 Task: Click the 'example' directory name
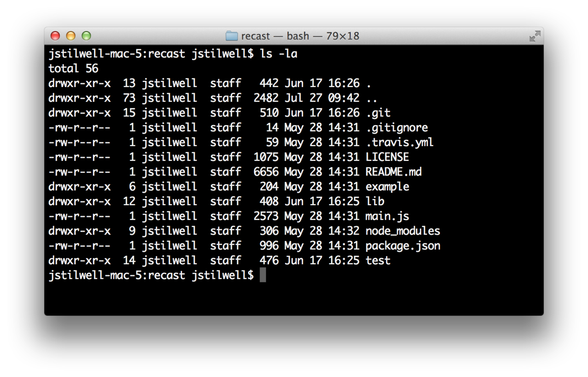[x=387, y=187]
